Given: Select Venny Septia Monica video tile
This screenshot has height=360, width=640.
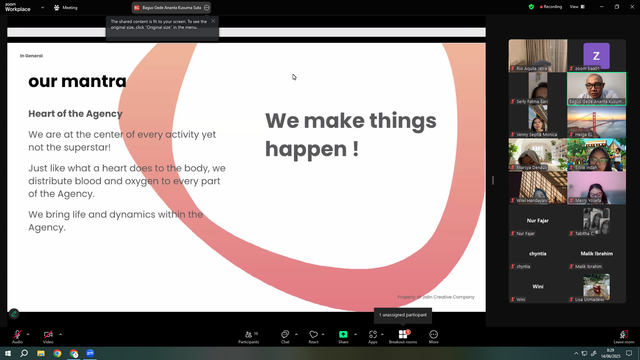Looking at the screenshot, I should tap(538, 122).
